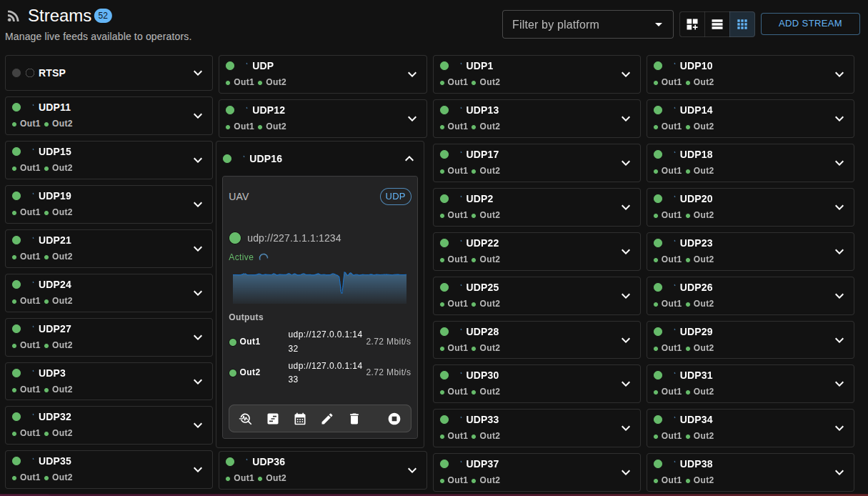Select the compact grid view toggle

point(742,24)
